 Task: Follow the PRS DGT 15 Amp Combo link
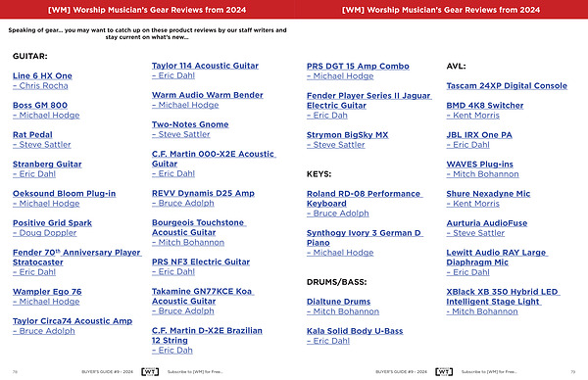(358, 67)
